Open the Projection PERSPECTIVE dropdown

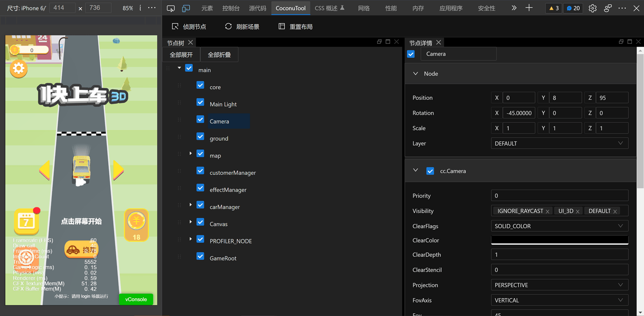pos(559,285)
